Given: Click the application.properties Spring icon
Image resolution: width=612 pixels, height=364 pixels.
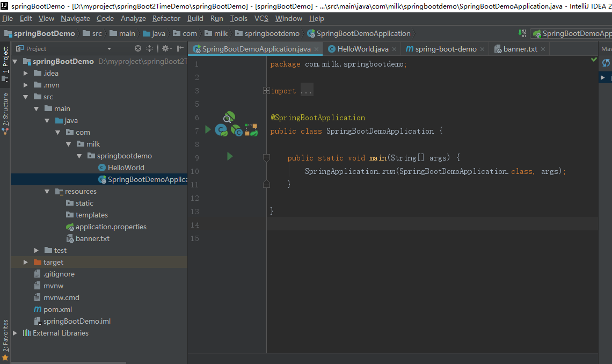Looking at the screenshot, I should (x=70, y=227).
